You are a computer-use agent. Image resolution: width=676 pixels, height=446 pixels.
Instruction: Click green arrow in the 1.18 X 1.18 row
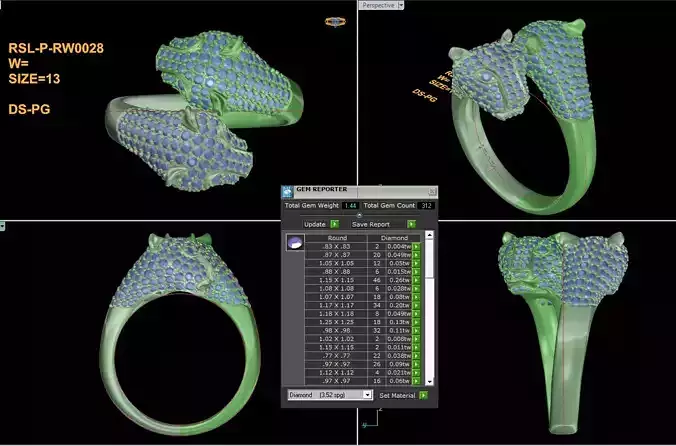(416, 314)
